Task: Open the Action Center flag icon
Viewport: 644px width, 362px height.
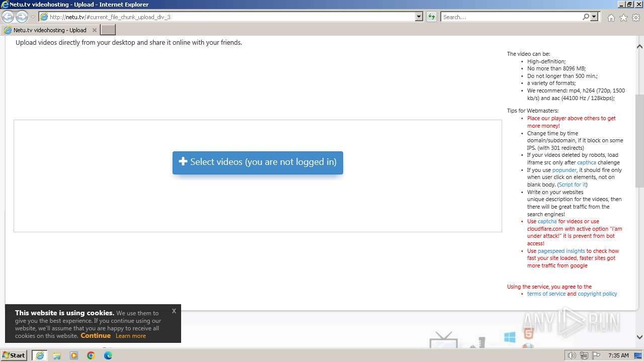Action: point(596,355)
